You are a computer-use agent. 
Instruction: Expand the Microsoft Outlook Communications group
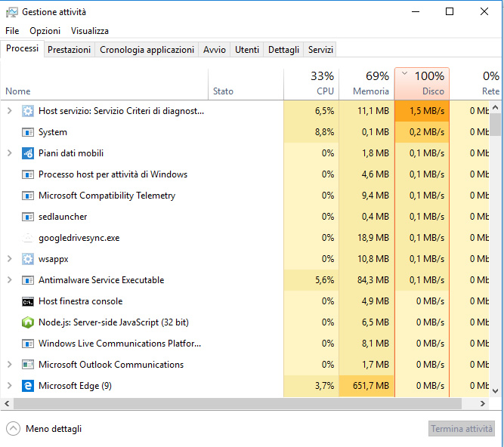(x=10, y=365)
